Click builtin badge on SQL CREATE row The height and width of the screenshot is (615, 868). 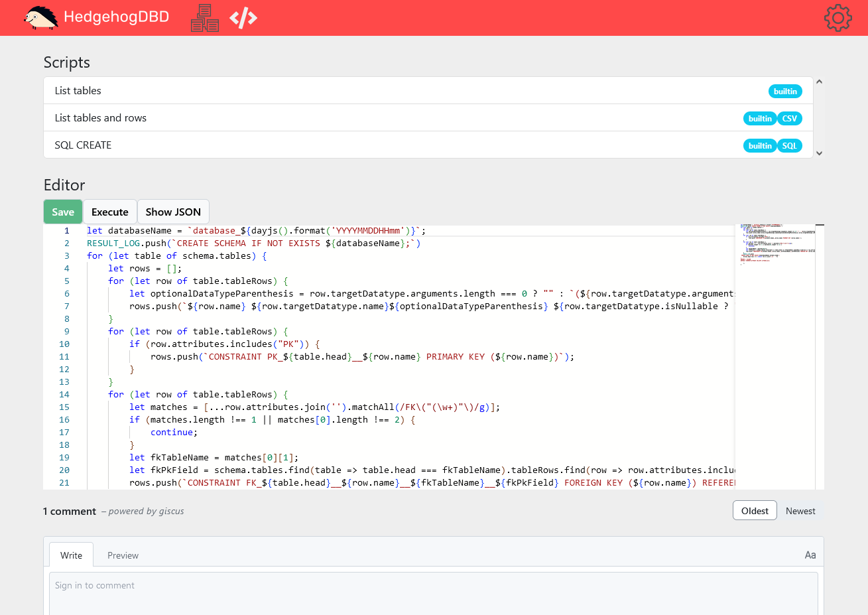tap(760, 146)
